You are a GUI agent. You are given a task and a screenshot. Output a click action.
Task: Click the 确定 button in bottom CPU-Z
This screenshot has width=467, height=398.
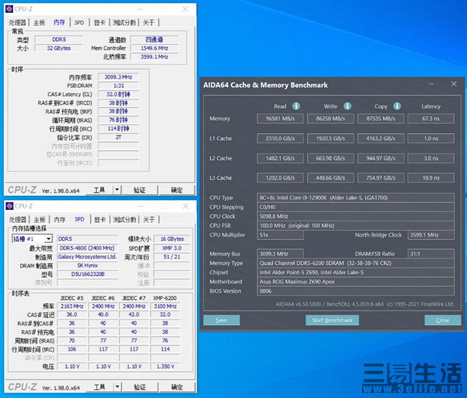tap(177, 387)
